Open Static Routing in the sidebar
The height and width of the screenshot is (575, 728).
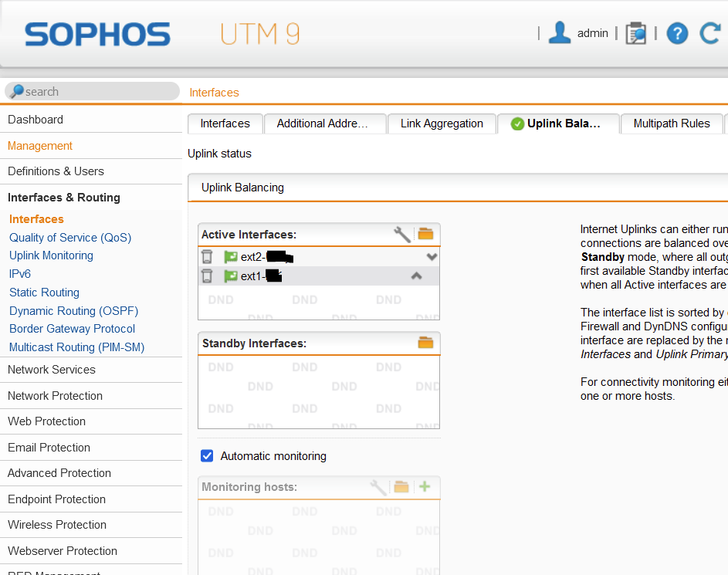pyautogui.click(x=44, y=293)
